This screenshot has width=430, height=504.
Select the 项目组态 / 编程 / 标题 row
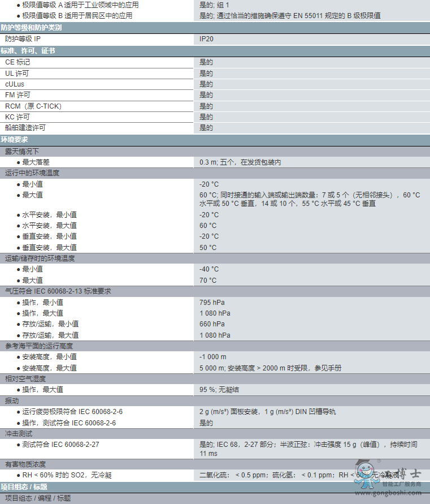[x=38, y=498]
